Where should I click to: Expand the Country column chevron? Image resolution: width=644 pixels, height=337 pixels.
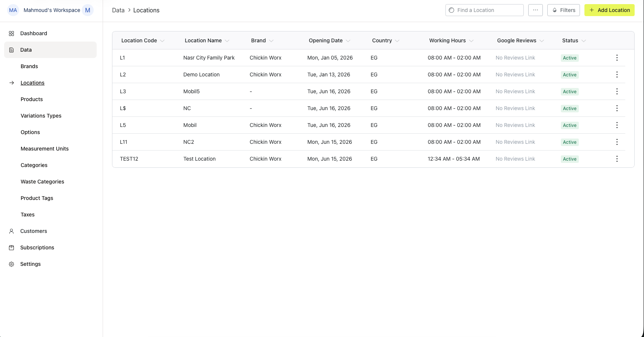coord(397,41)
